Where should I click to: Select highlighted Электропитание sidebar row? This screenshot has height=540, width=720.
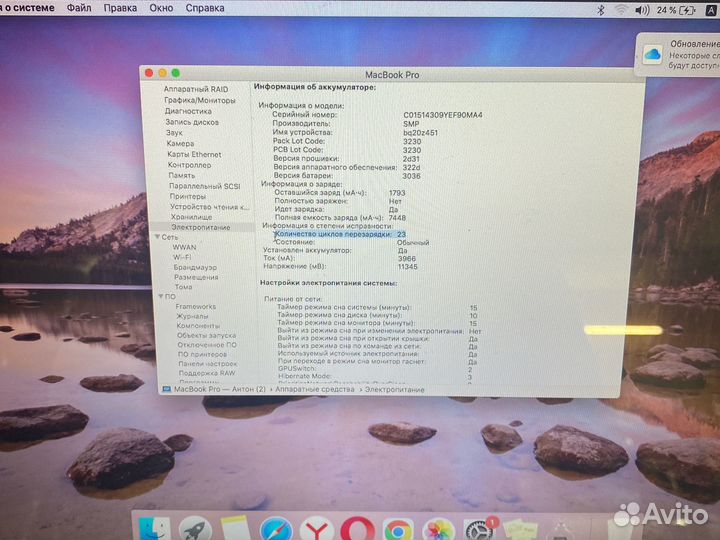tap(201, 227)
